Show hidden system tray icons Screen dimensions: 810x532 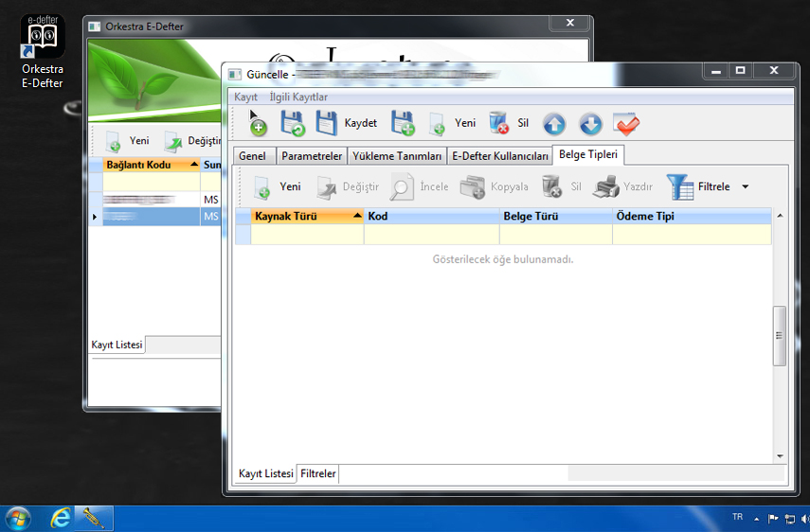pyautogui.click(x=756, y=519)
